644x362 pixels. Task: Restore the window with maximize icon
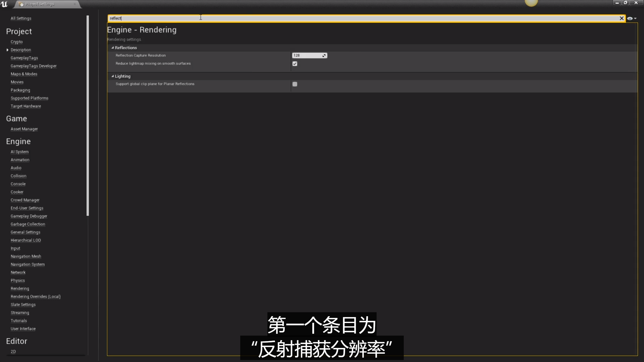point(625,3)
